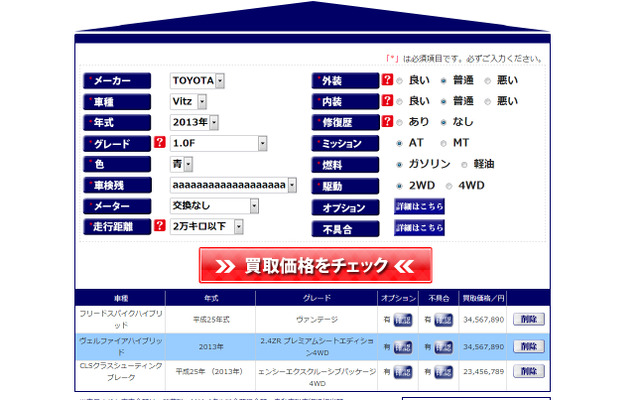Click the 車種 column header
640x400 pixels.
point(121,298)
